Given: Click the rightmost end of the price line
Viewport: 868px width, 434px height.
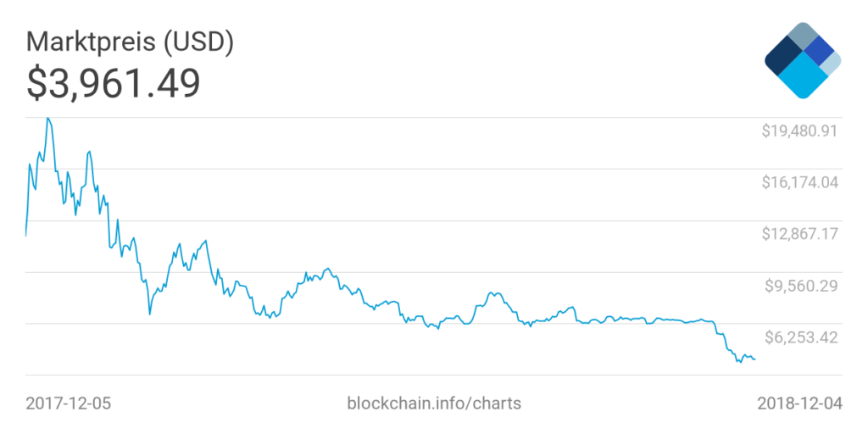Looking at the screenshot, I should pyautogui.click(x=755, y=359).
